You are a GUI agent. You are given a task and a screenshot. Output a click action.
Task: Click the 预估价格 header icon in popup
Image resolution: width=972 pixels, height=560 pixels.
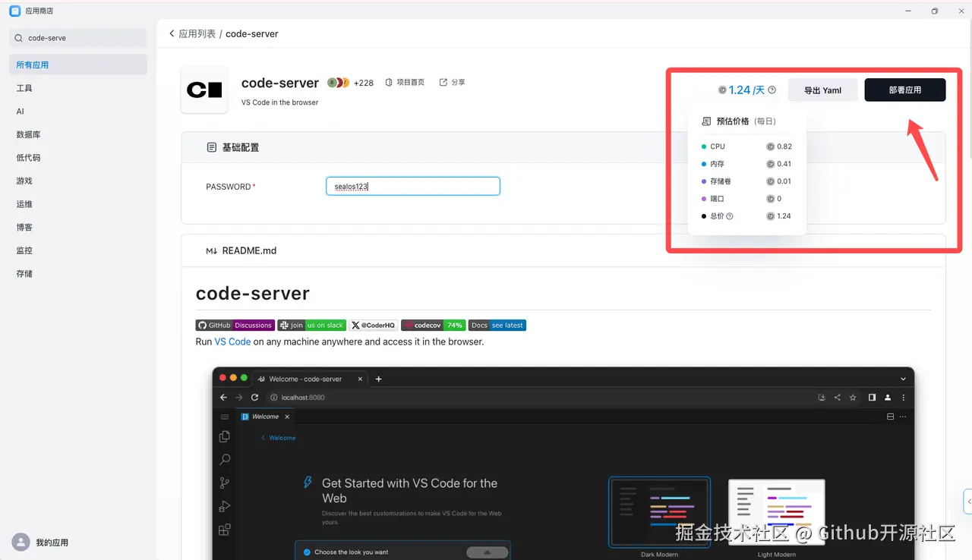tap(706, 121)
